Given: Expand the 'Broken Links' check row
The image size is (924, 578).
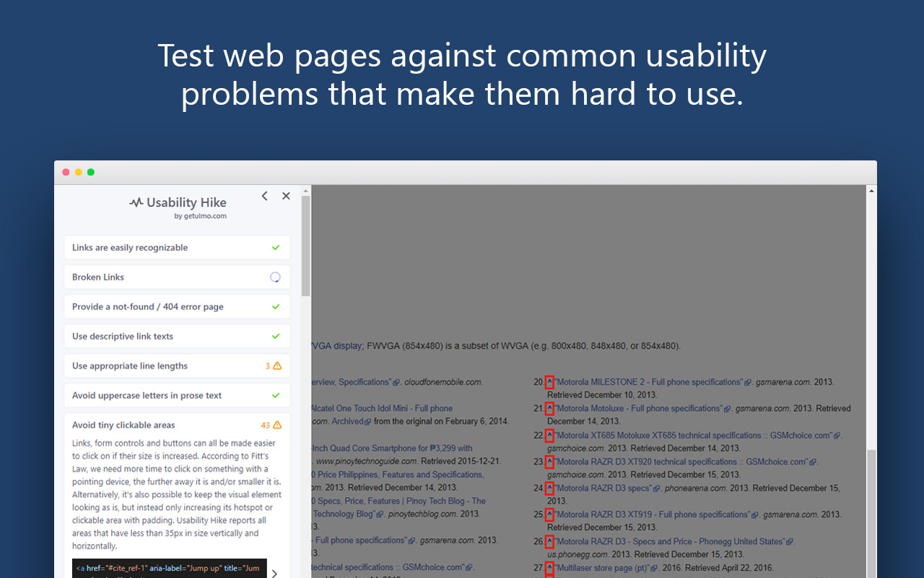Looking at the screenshot, I should [177, 277].
